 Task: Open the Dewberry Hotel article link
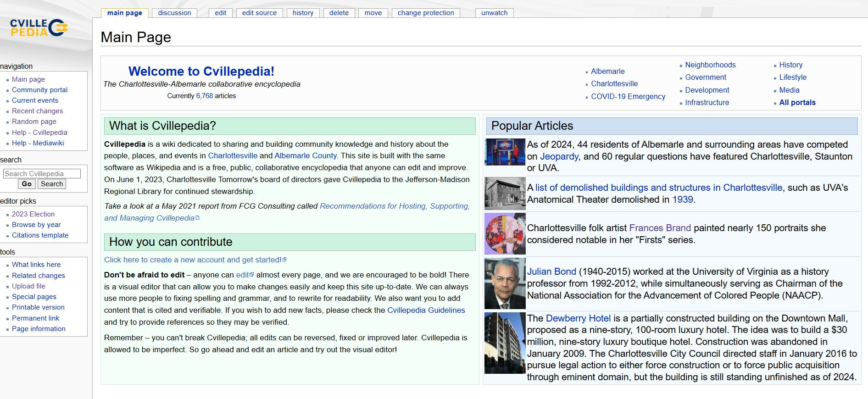click(578, 318)
